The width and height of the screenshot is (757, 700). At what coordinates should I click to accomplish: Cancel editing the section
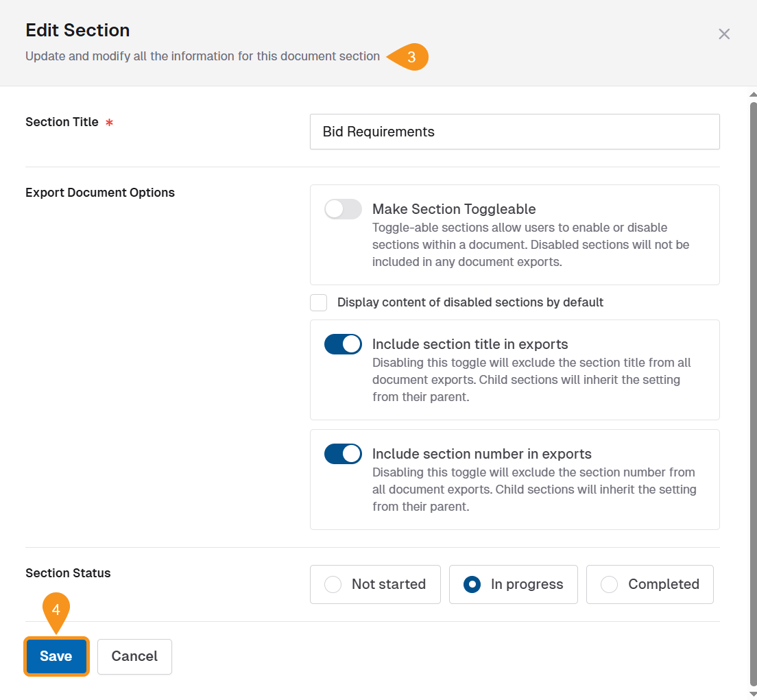(x=134, y=657)
